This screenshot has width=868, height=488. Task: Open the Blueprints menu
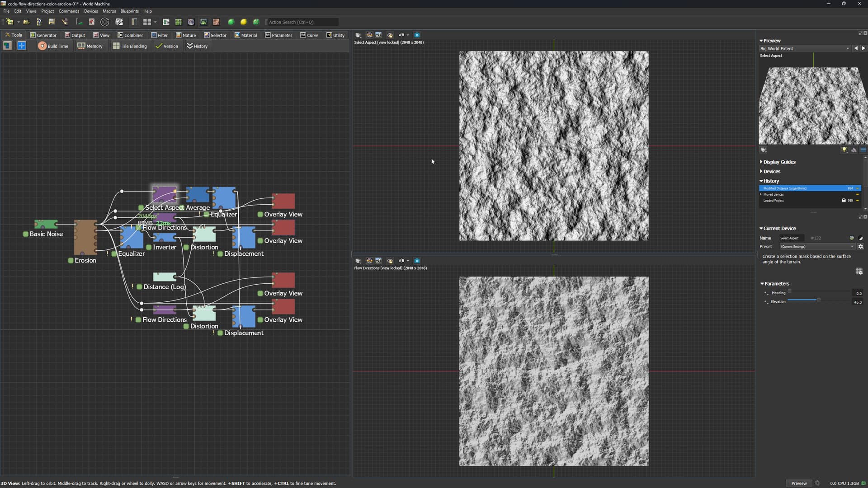click(x=129, y=11)
